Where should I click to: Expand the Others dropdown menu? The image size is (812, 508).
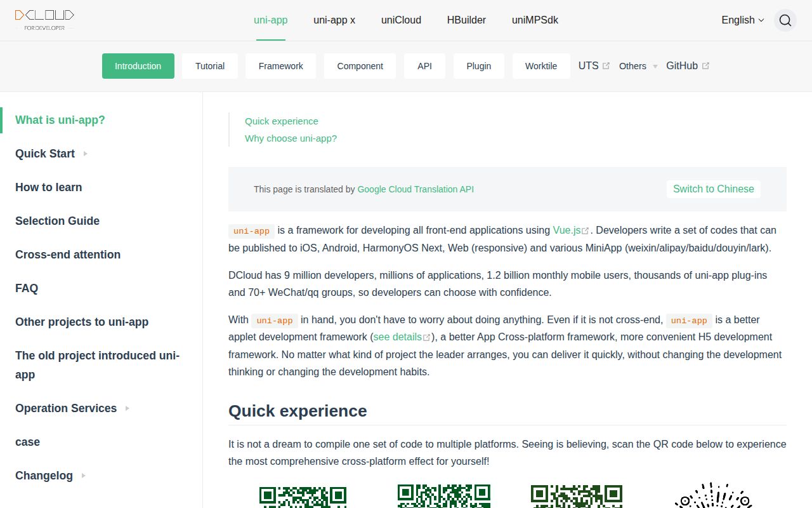(x=638, y=66)
